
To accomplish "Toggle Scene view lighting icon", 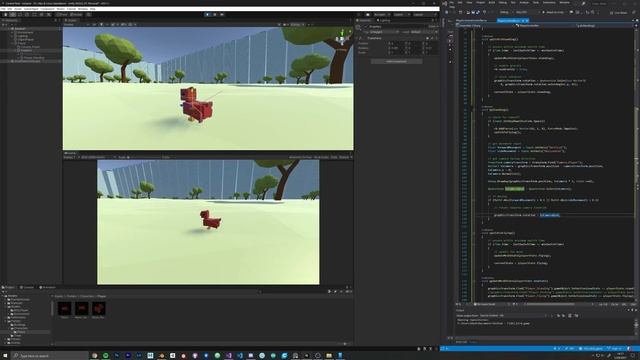I will (x=101, y=24).
